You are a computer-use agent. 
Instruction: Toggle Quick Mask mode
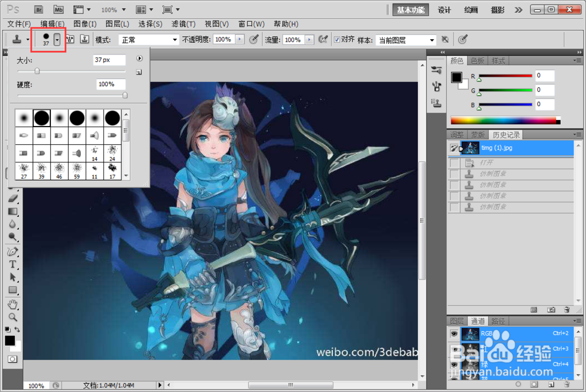(x=12, y=359)
